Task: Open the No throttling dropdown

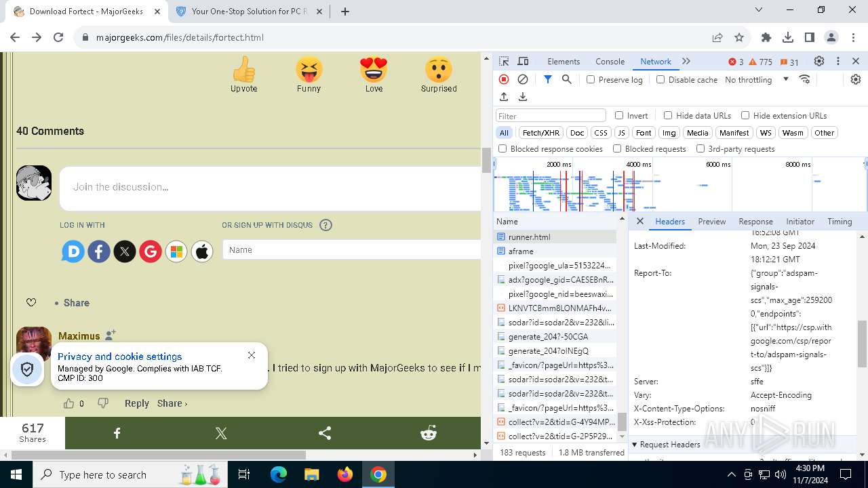Action: pos(757,79)
